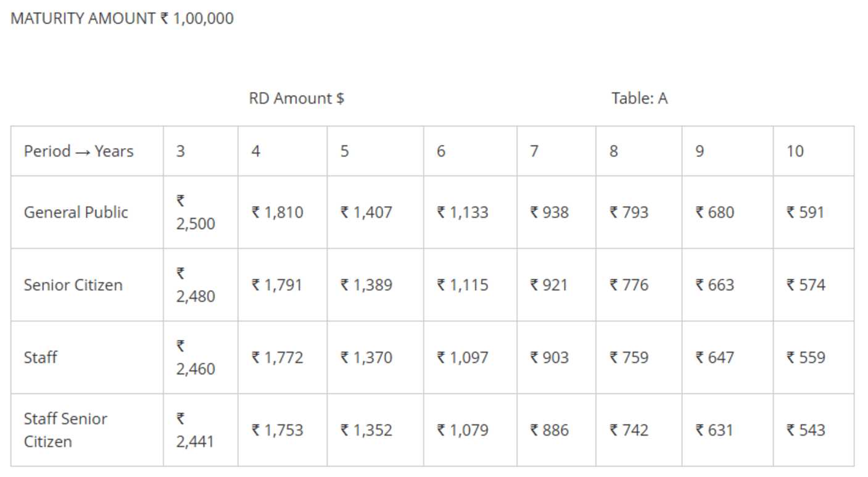This screenshot has height=477, width=868.
Task: Click the 10 years column header
Action: (795, 151)
